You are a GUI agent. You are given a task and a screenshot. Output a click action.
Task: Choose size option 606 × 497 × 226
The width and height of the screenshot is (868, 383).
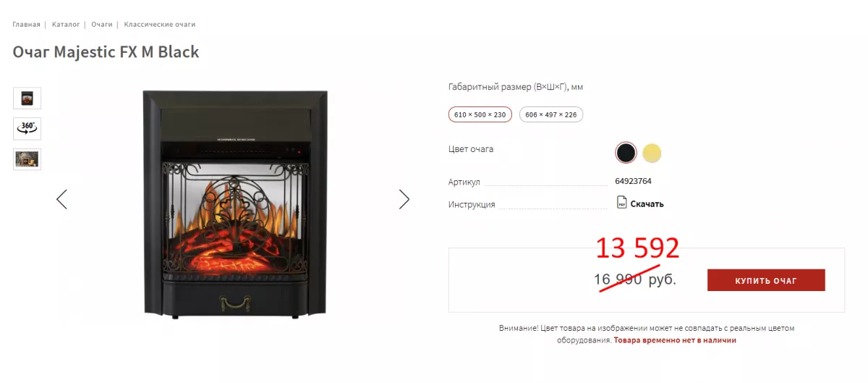pos(551,114)
